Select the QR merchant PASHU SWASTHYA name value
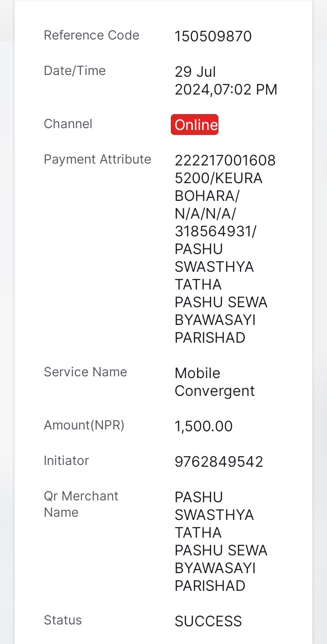 (x=221, y=541)
